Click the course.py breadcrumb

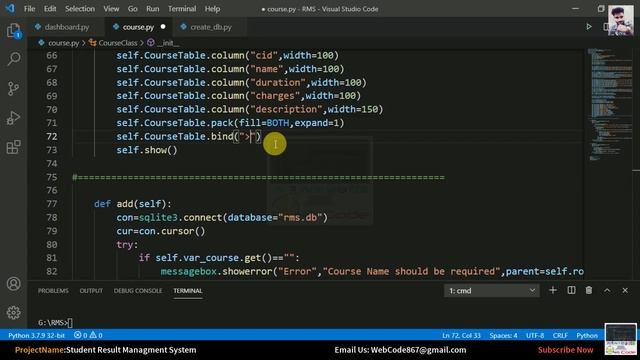coord(63,43)
